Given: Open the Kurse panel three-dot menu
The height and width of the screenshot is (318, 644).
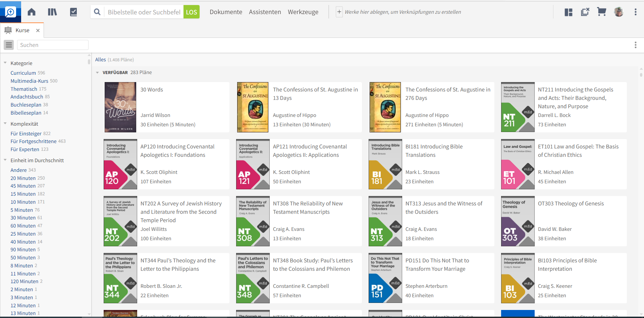Looking at the screenshot, I should click(x=635, y=45).
